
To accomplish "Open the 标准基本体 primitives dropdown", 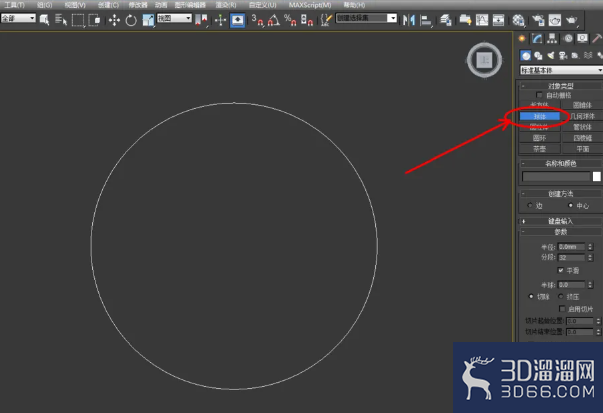I will [561, 70].
